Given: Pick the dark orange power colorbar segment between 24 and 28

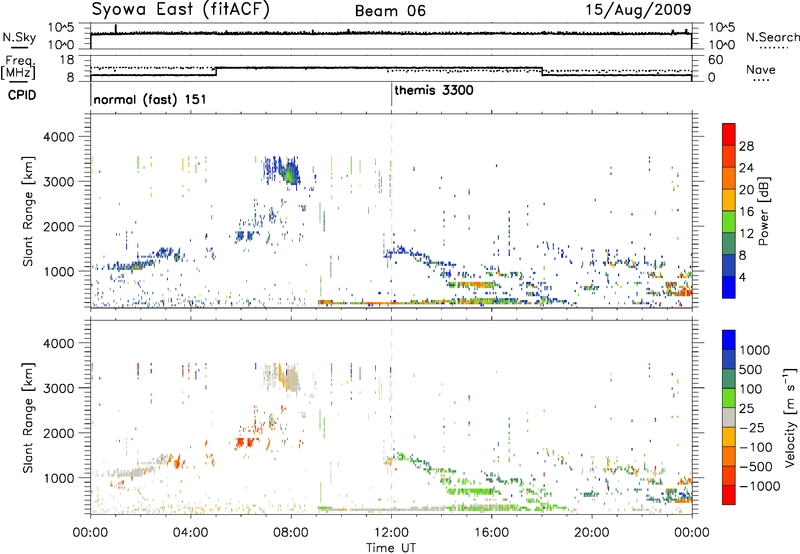Looking at the screenshot, I should coord(729,156).
